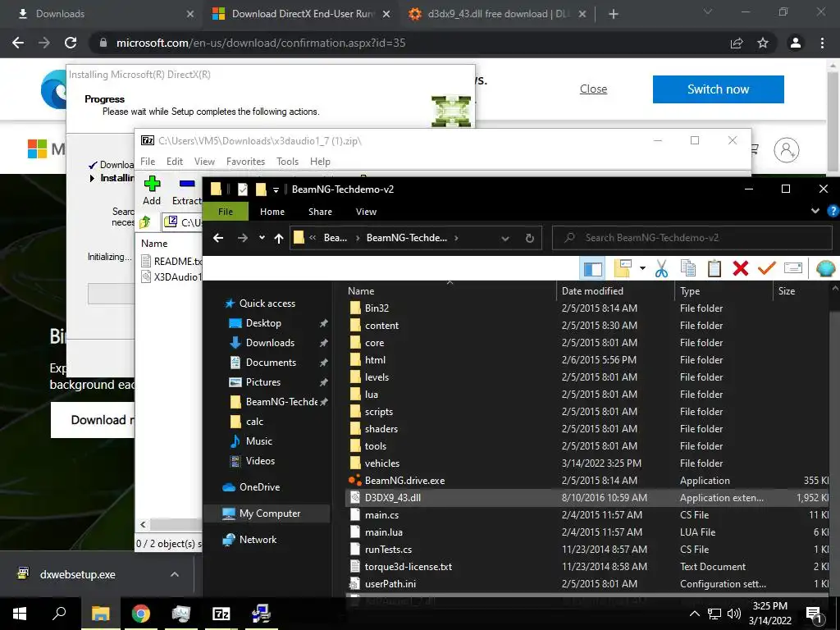
Task: Open the folder options icon in Explorer toolbar
Action: [x=623, y=268]
